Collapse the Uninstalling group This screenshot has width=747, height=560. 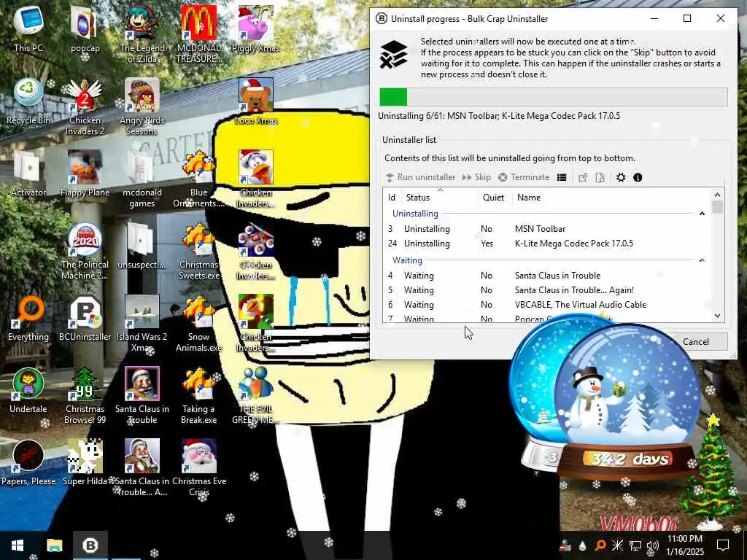[702, 214]
